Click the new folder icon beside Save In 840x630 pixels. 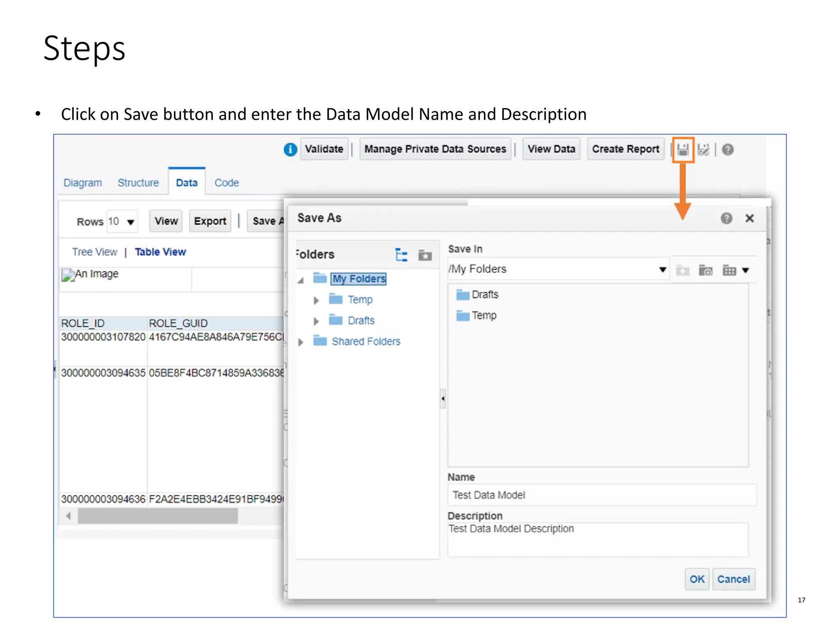pos(705,270)
